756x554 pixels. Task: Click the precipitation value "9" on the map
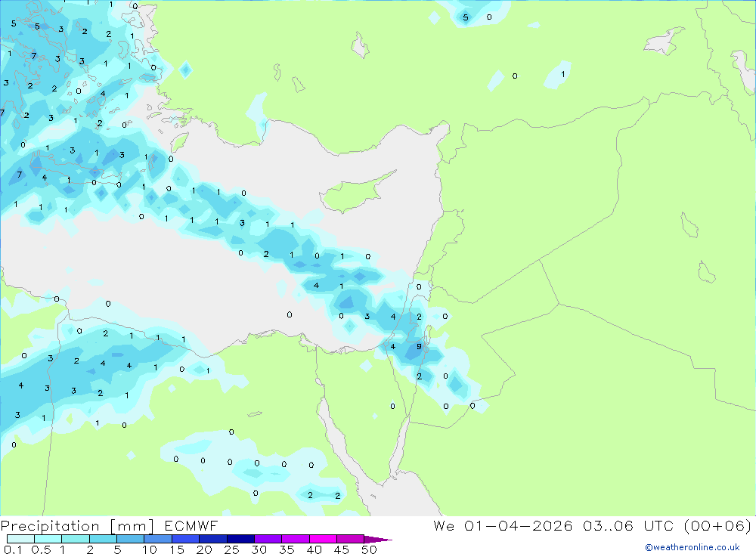pos(419,346)
